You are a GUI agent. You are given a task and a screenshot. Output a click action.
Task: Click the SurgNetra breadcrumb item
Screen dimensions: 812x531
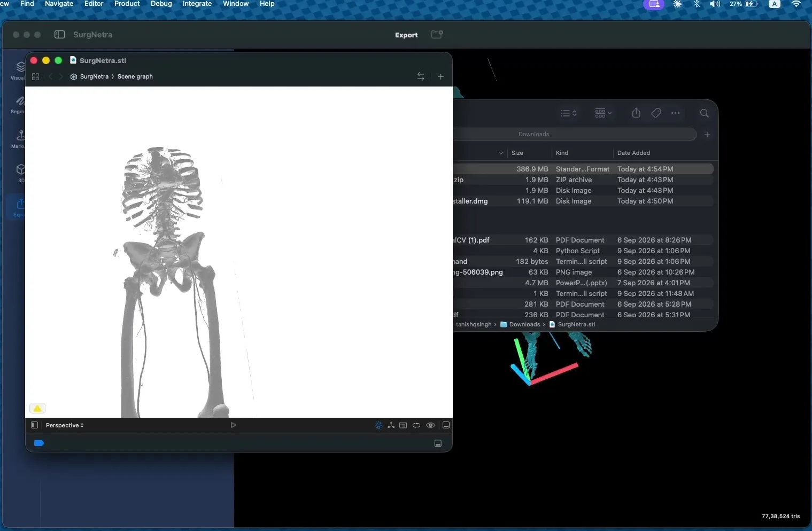(x=90, y=77)
